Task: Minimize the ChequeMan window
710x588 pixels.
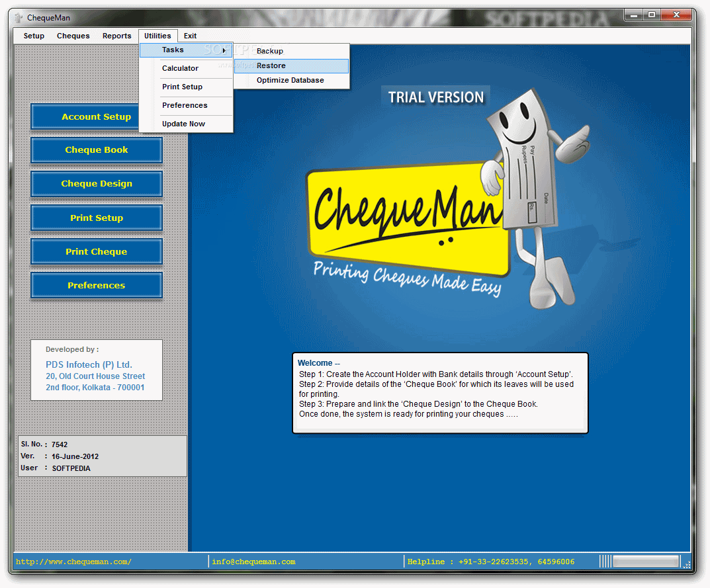Action: coord(634,15)
